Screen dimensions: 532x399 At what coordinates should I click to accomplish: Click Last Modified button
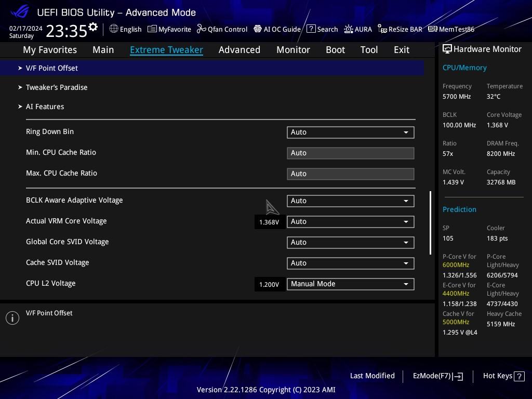(372, 376)
